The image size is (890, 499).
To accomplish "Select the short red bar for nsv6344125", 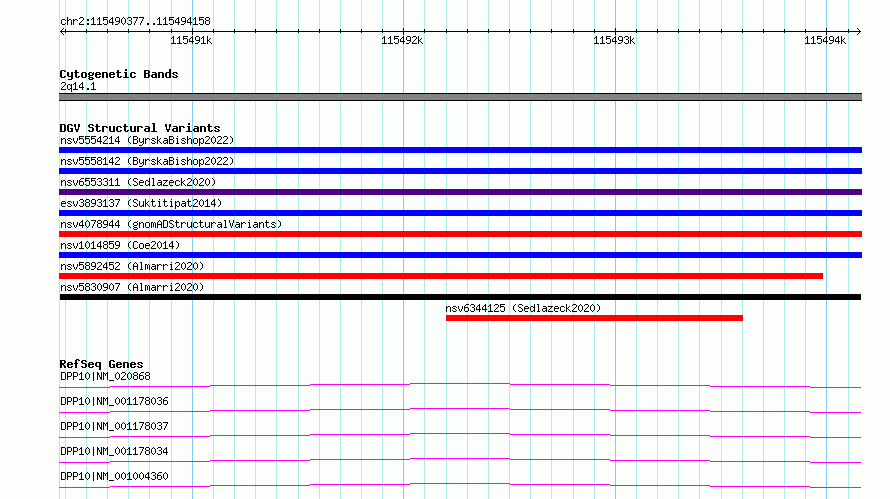I will (x=594, y=318).
